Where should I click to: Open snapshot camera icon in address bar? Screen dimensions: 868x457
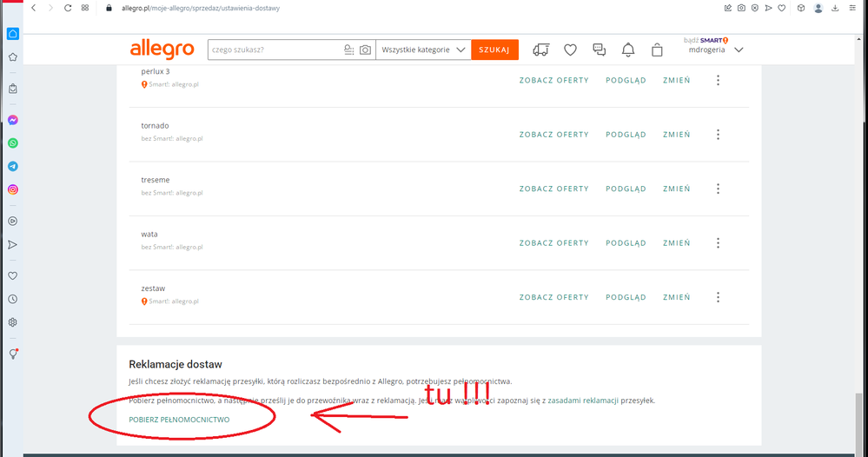point(741,8)
